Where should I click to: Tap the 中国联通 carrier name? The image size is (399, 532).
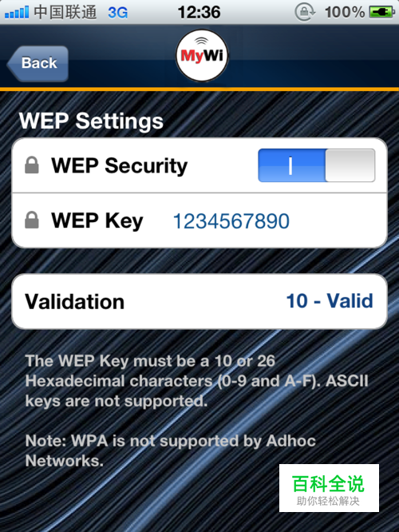(65, 12)
